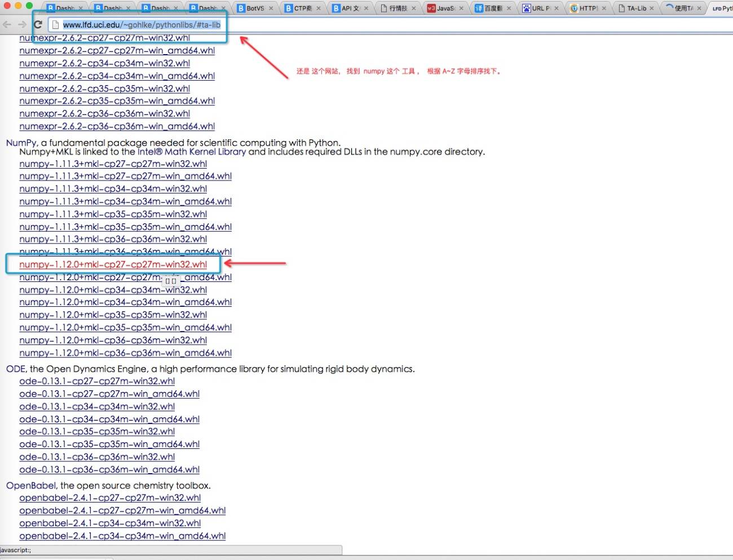Click the forward navigation arrow
The height and width of the screenshot is (560, 733).
click(22, 24)
